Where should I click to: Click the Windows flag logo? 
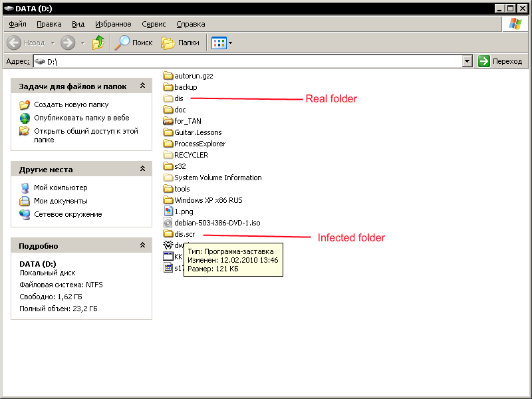click(515, 24)
